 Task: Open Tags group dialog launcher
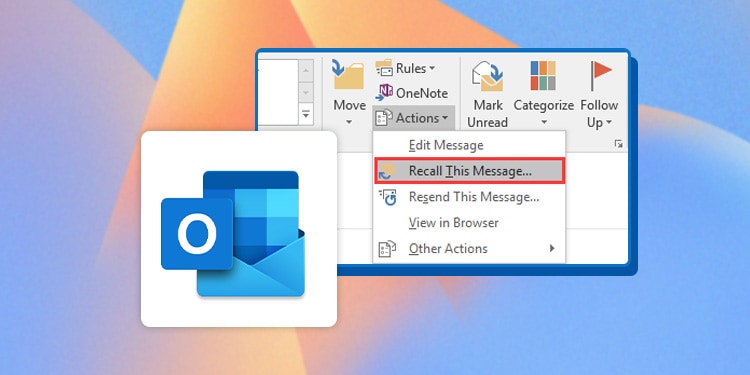618,143
